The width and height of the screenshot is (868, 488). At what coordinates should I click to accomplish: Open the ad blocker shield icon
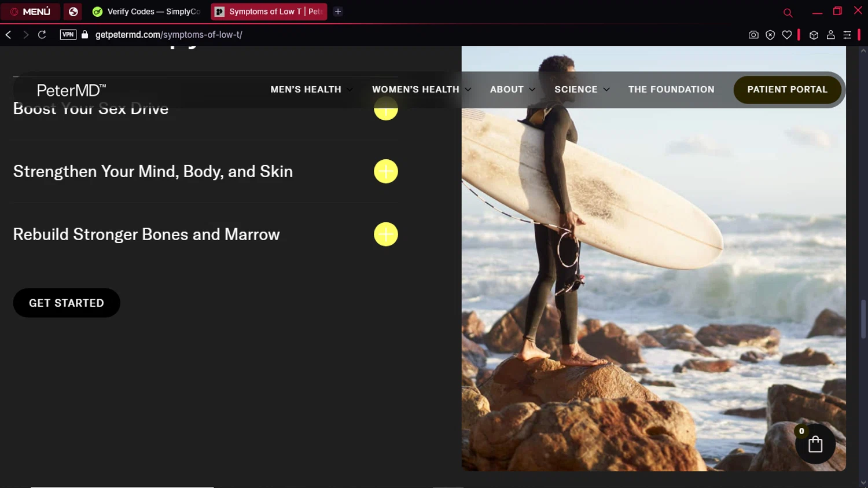[x=770, y=35]
